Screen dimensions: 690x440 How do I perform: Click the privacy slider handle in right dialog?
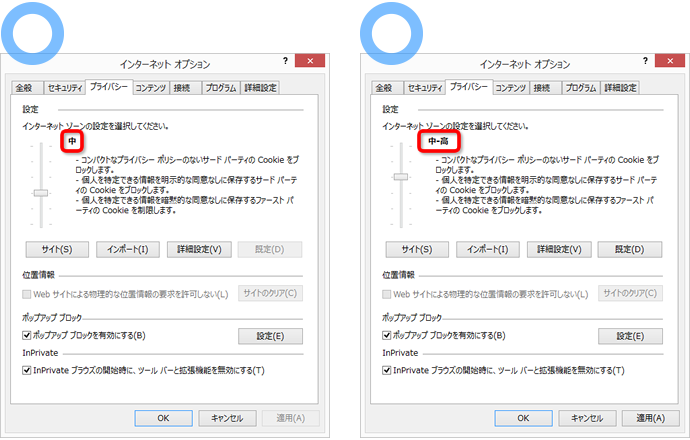click(x=401, y=176)
